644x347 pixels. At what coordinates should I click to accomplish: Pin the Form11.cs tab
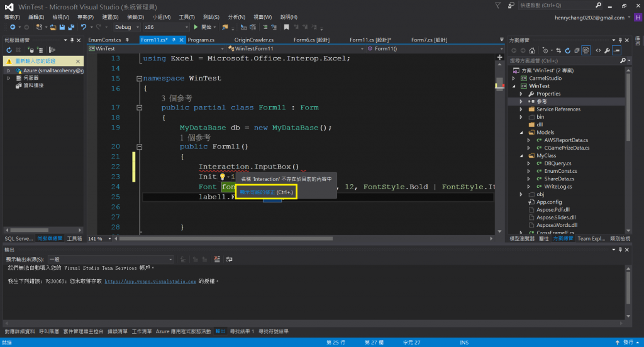(174, 40)
